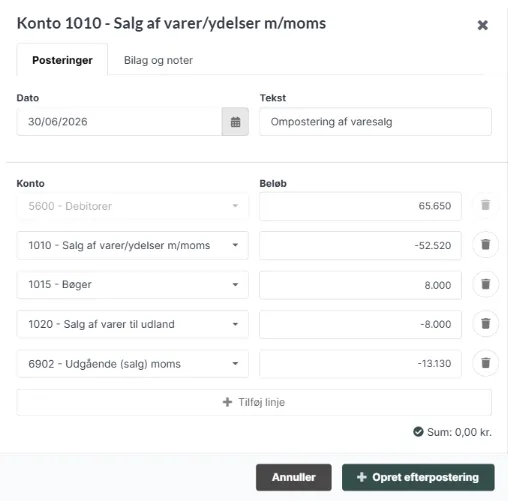508x501 pixels.
Task: Delete the 1015 Bøger line
Action: [x=485, y=284]
